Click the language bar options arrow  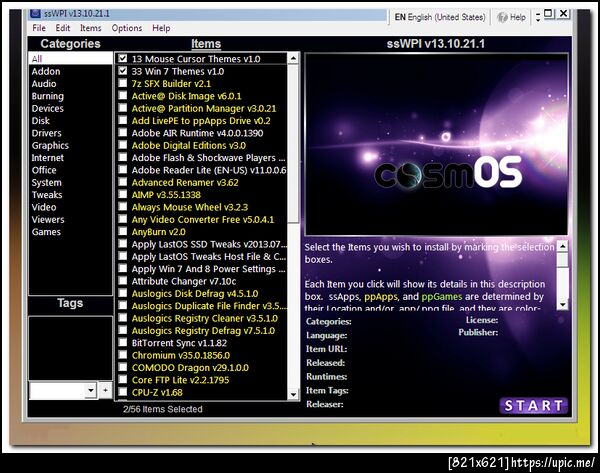538,17
